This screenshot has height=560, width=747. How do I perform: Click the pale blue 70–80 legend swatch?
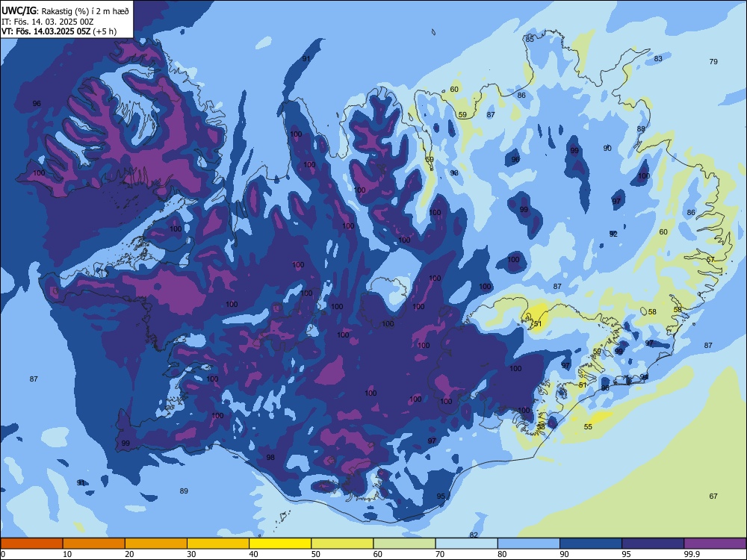(466, 544)
